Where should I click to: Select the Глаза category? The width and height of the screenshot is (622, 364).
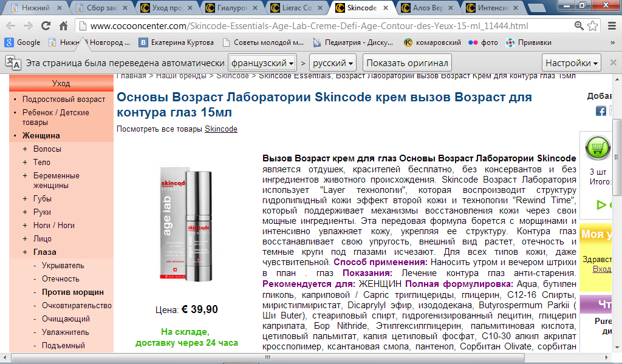pyautogui.click(x=45, y=252)
